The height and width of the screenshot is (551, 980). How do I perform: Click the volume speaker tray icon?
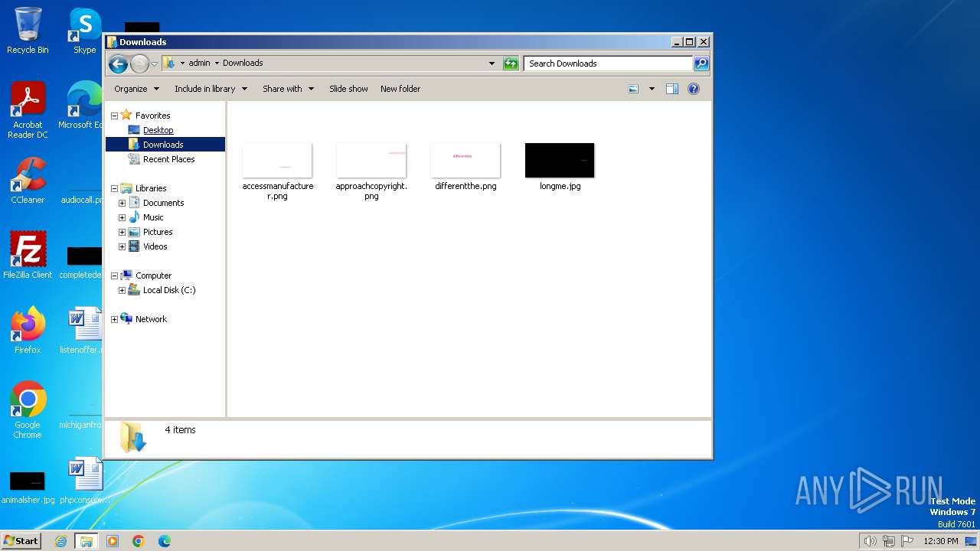pos(870,541)
